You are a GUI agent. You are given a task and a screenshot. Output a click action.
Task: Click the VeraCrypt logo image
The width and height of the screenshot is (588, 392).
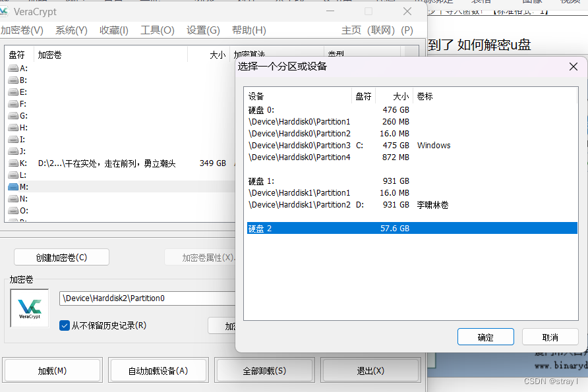coord(30,308)
